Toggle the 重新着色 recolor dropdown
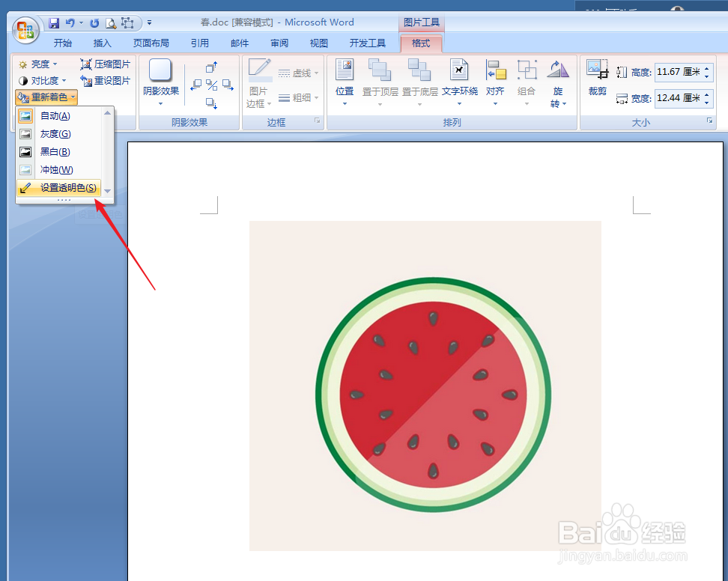 [x=46, y=97]
